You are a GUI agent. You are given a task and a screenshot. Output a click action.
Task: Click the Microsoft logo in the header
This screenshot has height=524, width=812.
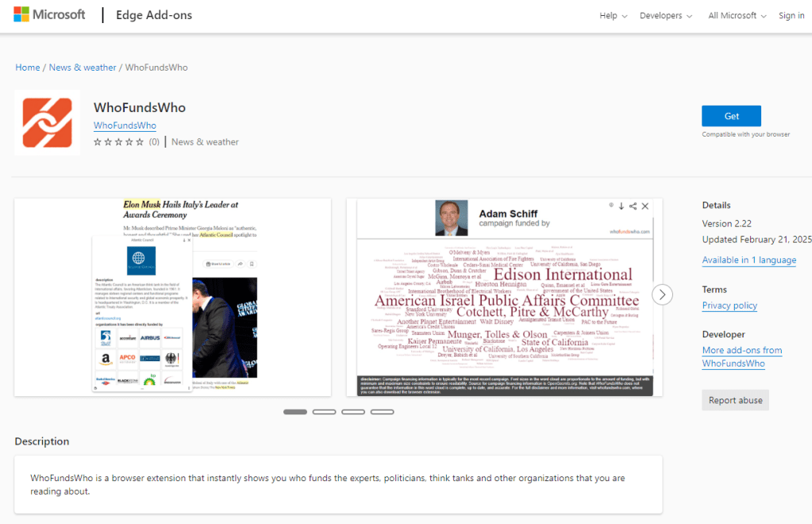click(49, 15)
